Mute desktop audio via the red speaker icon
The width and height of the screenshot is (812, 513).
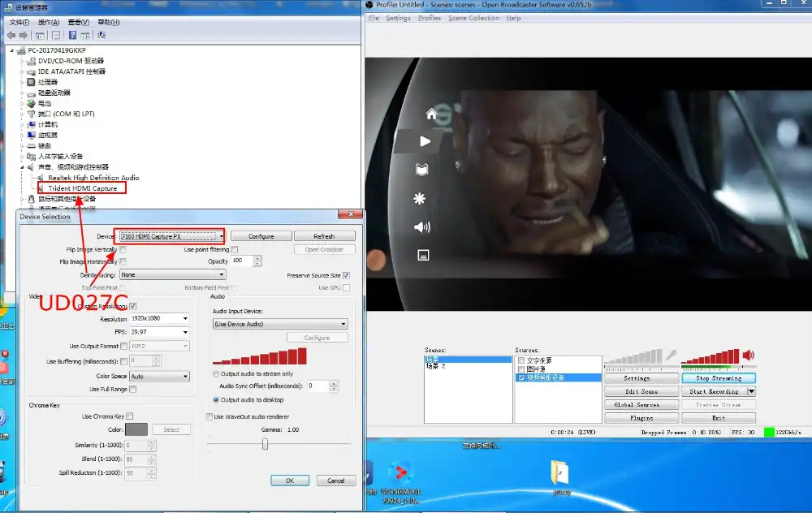pyautogui.click(x=749, y=355)
